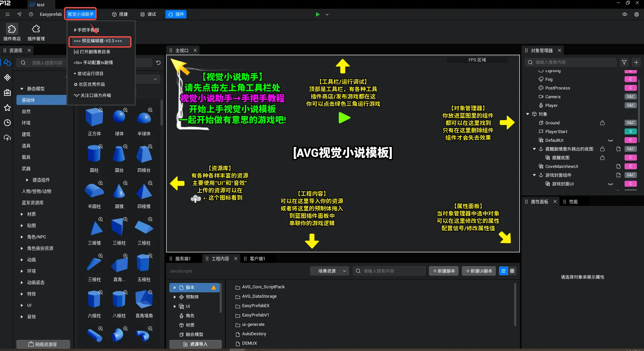Open the cloud upload sidebar icon
Screen dimensions: 644x351
click(x=7, y=138)
